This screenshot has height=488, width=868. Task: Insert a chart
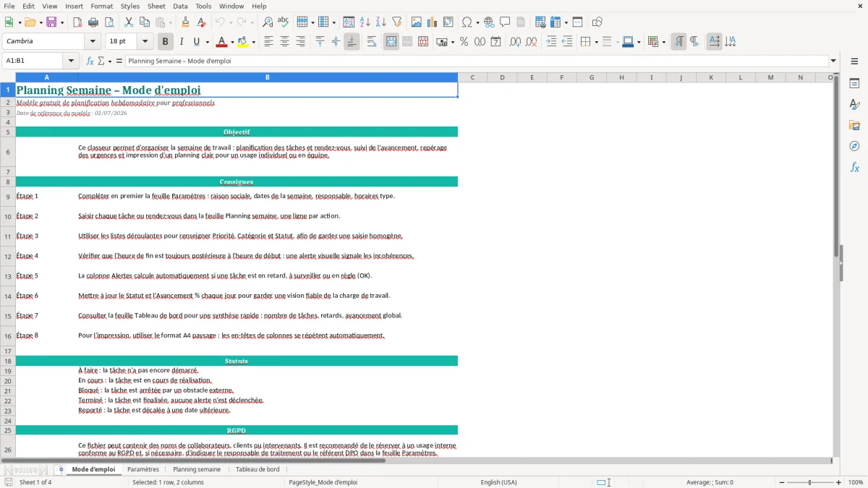[x=432, y=22]
